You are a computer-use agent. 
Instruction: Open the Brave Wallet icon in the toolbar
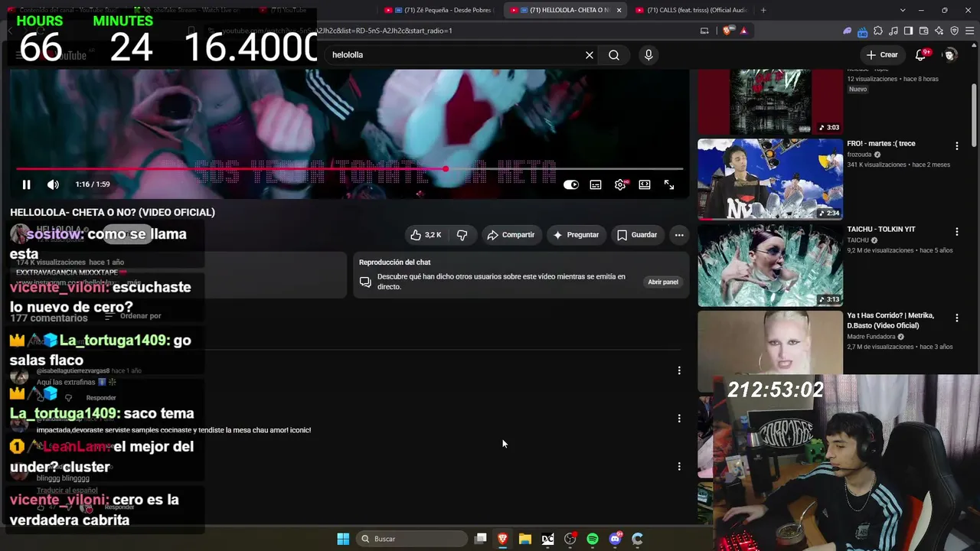pyautogui.click(x=923, y=31)
